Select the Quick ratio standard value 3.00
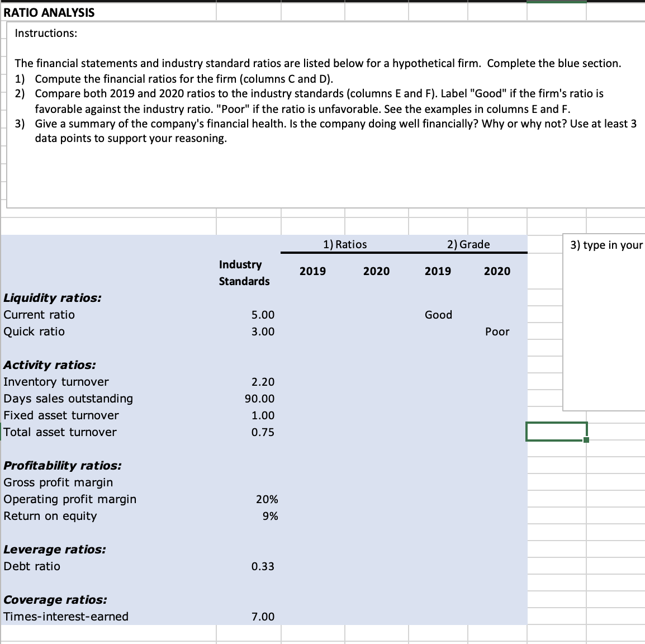 point(263,332)
